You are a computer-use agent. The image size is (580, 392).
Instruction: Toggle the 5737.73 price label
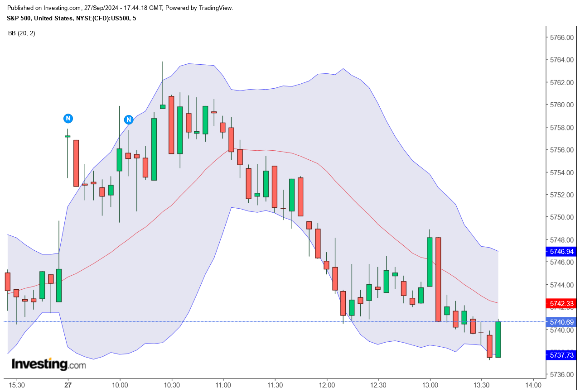[561, 356]
